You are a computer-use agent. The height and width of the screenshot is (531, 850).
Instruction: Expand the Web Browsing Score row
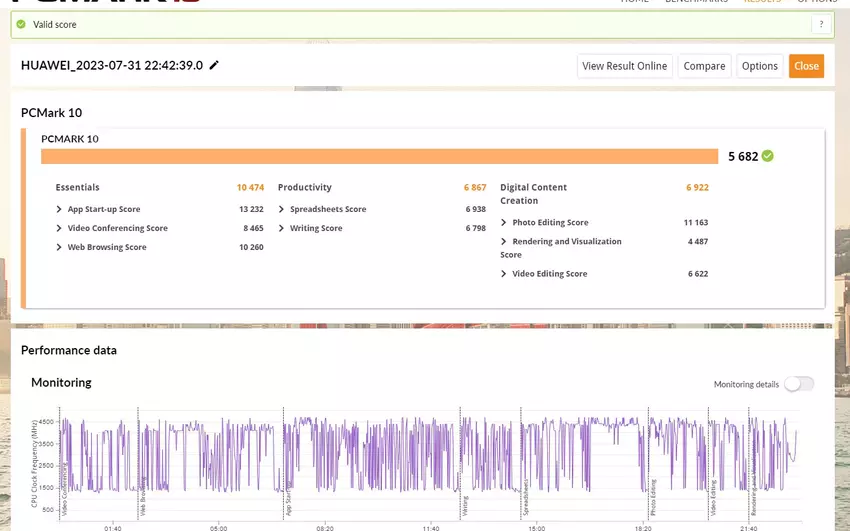tap(60, 248)
